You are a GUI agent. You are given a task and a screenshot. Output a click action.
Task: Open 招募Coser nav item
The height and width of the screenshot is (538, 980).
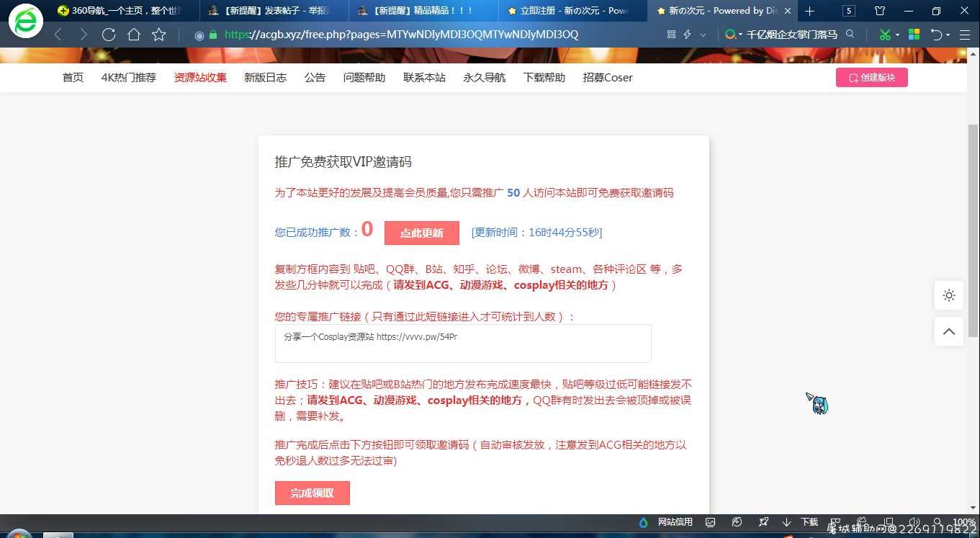coord(608,78)
